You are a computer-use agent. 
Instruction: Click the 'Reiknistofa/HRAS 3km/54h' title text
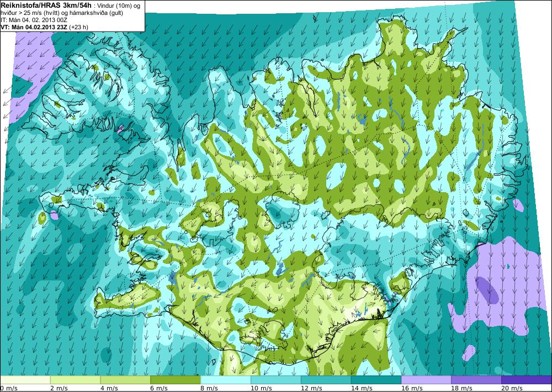[x=47, y=5]
